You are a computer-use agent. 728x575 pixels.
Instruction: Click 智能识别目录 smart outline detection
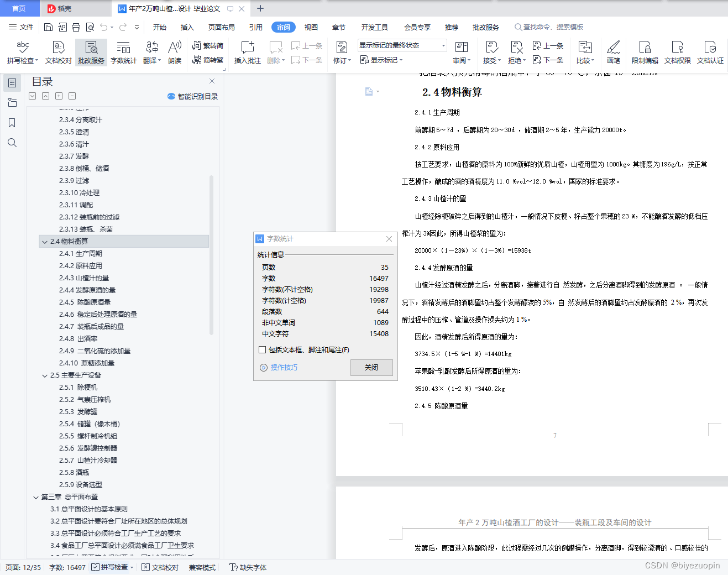pos(192,96)
